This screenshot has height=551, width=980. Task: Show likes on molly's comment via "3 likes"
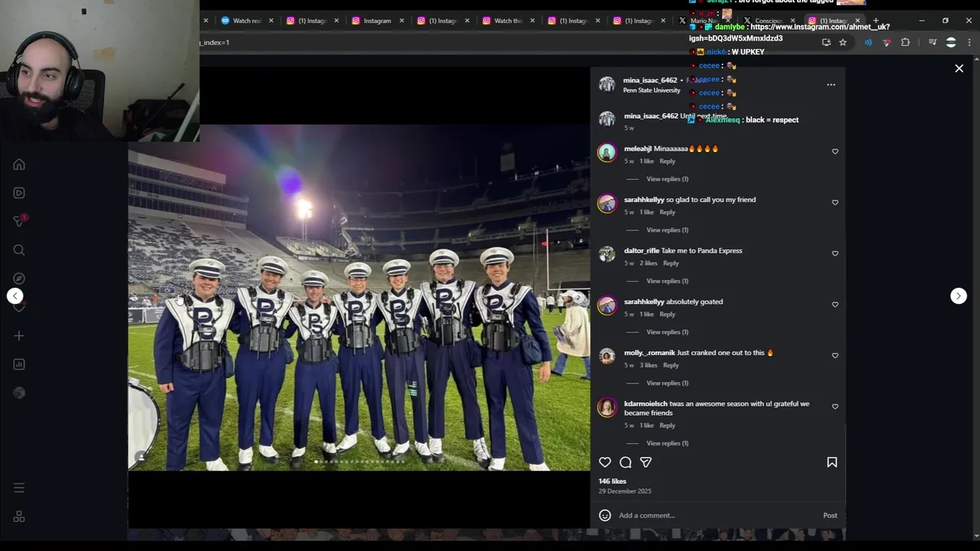pyautogui.click(x=648, y=365)
